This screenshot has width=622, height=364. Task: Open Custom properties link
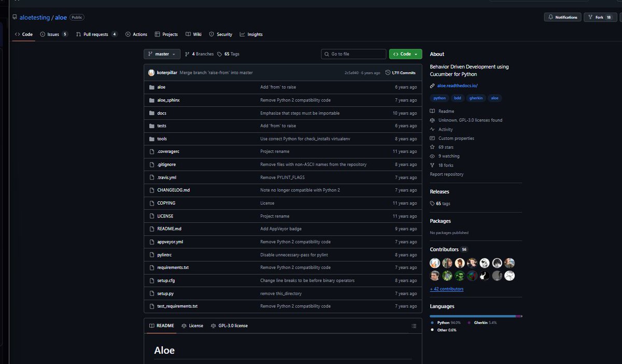pos(452,138)
